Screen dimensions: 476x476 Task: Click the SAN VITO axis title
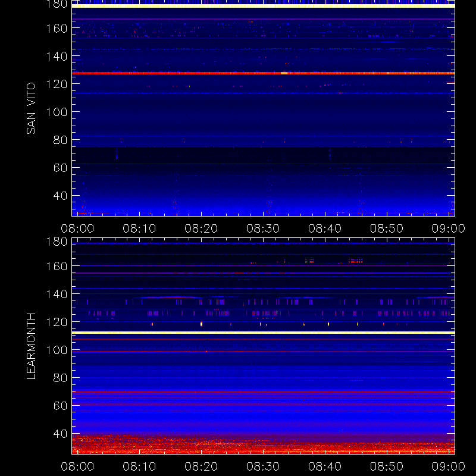32,108
